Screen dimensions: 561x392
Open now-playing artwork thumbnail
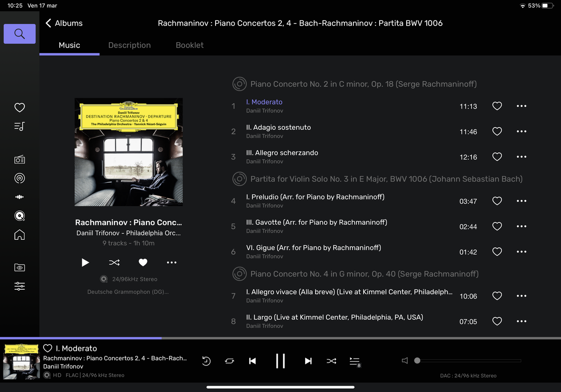point(22,361)
